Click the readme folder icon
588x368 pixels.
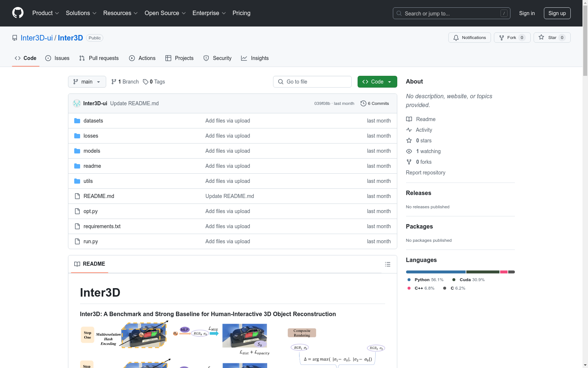click(x=77, y=166)
